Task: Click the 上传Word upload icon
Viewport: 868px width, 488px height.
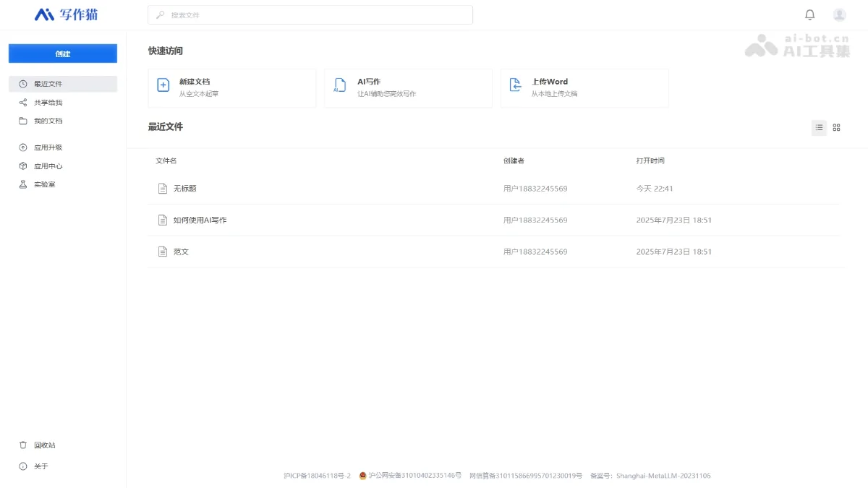Action: 516,85
